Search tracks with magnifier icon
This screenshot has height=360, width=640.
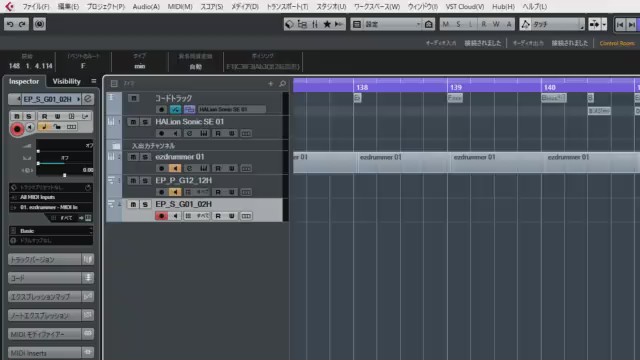coord(282,84)
